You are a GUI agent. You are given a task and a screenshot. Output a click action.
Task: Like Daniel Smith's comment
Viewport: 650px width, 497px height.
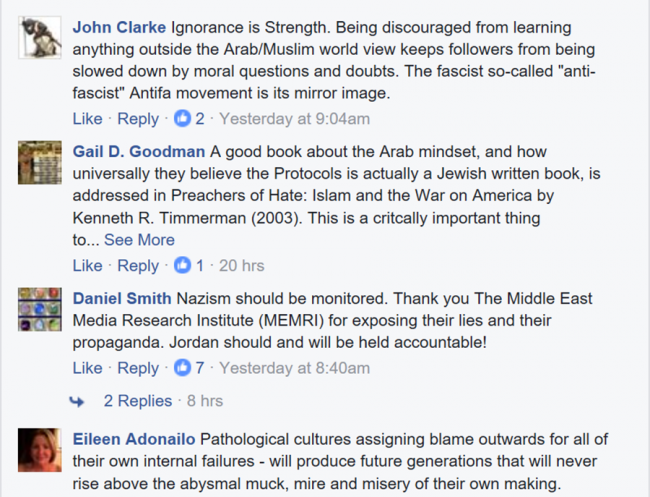click(x=87, y=368)
